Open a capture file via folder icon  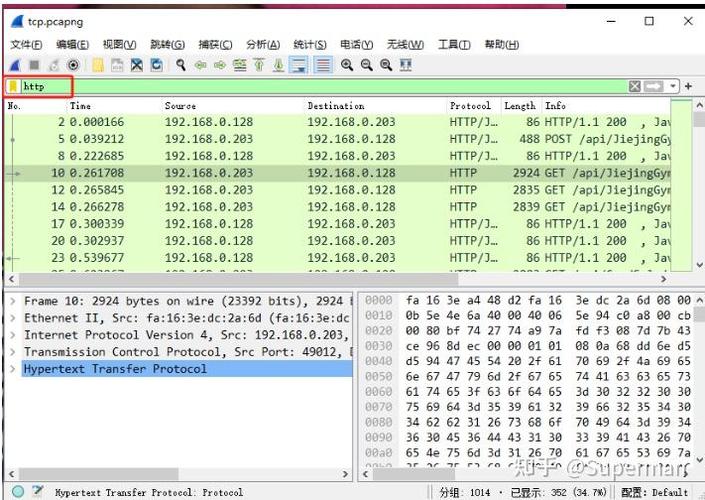pyautogui.click(x=98, y=65)
